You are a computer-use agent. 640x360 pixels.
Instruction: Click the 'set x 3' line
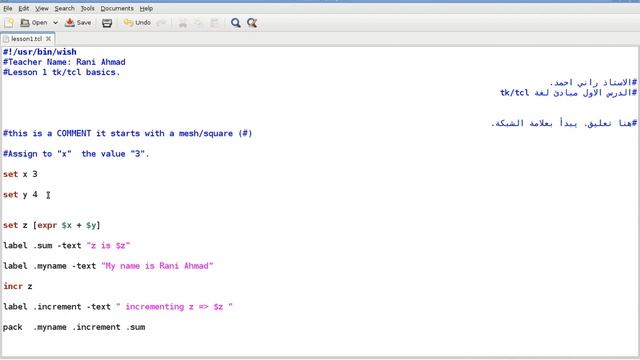click(x=20, y=174)
